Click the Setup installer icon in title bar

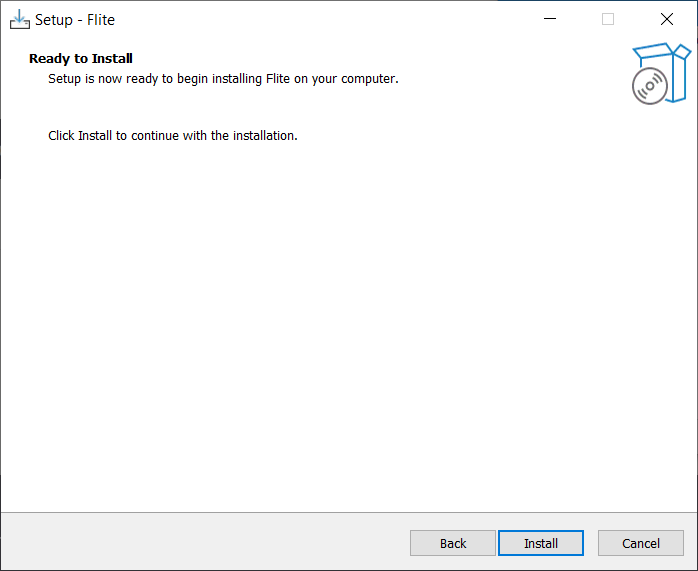coord(20,19)
